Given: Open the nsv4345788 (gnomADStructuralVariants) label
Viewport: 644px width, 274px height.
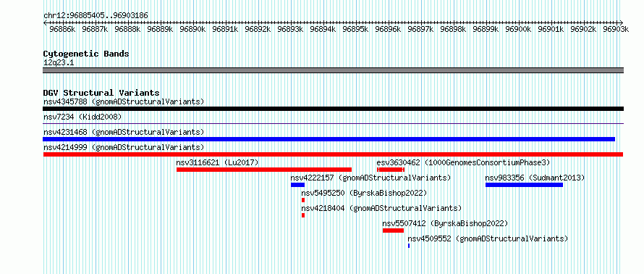Looking at the screenshot, I should click(124, 101).
